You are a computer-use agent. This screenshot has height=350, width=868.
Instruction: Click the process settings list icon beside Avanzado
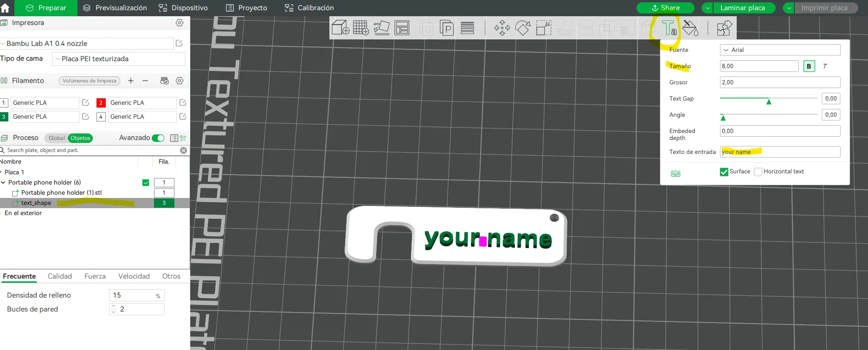174,138
